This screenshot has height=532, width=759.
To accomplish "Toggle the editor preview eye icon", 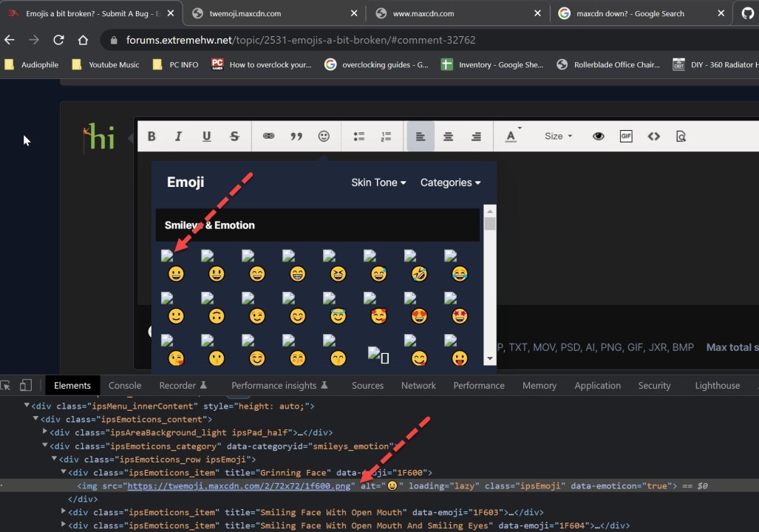I will [599, 137].
